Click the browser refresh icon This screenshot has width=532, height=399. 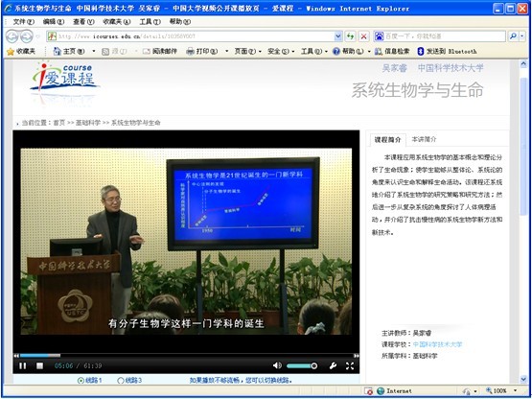coord(350,36)
